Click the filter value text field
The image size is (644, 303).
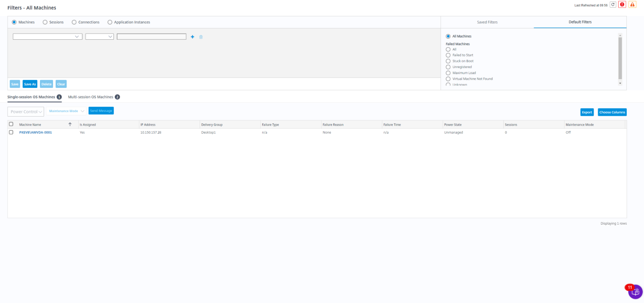151,37
